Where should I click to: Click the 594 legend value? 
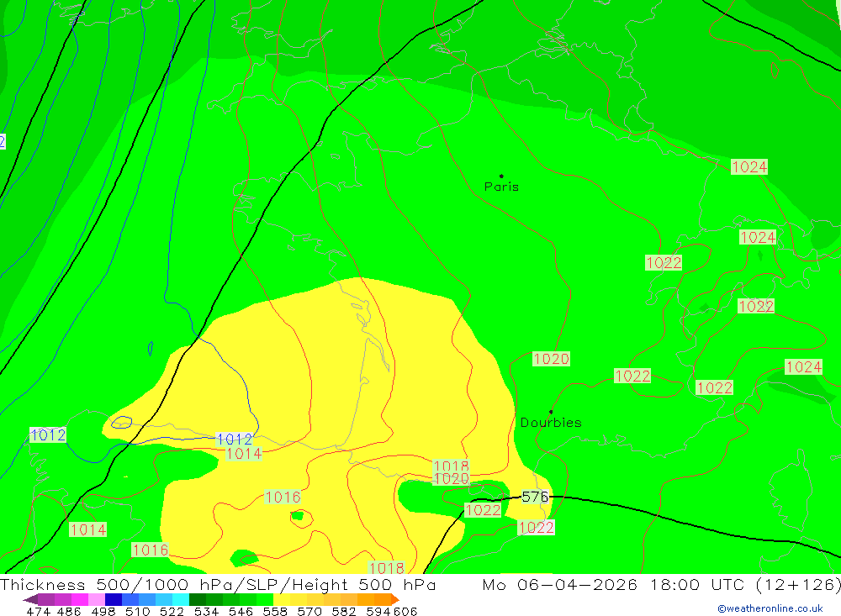pyautogui.click(x=378, y=612)
